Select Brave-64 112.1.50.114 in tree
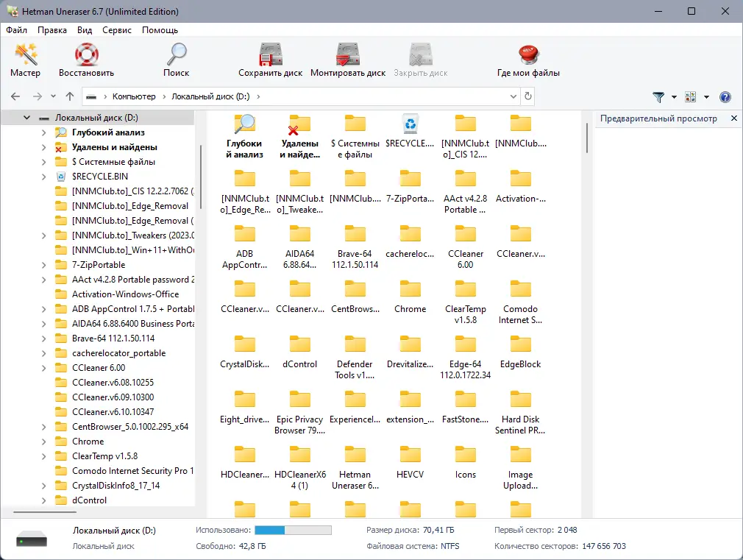This screenshot has width=743, height=560. 113,338
